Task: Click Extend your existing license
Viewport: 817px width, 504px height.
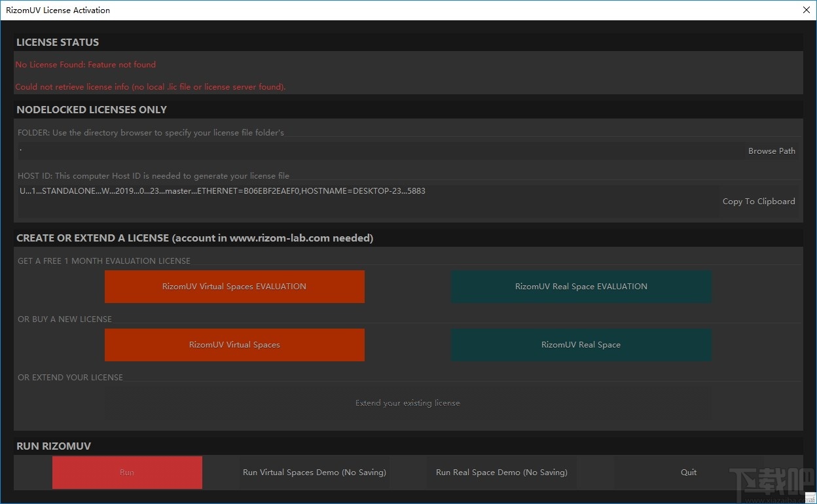Action: (408, 403)
